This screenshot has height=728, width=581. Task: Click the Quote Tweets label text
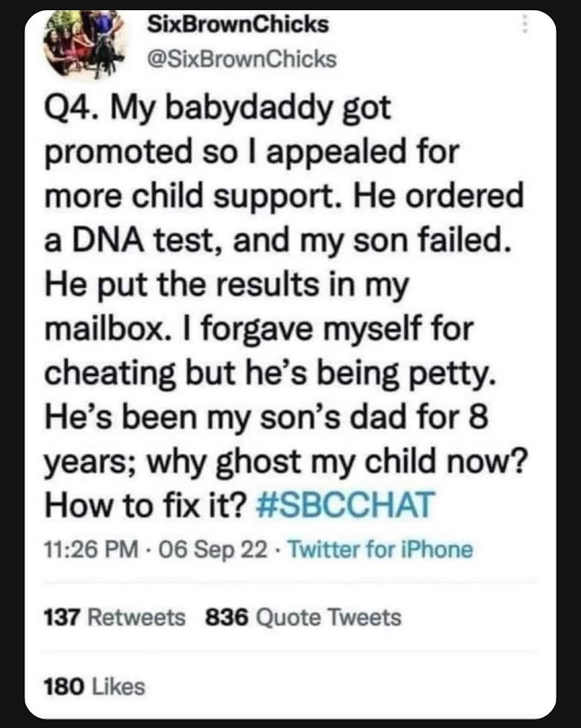click(x=329, y=617)
